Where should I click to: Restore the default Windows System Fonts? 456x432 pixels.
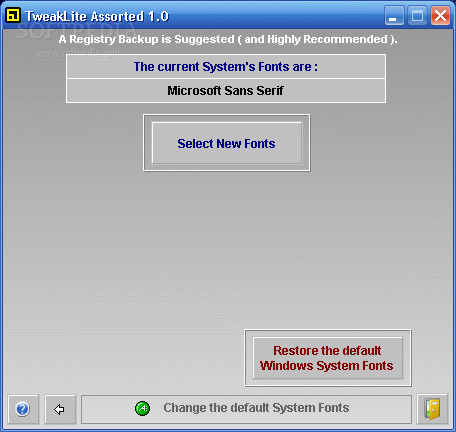[328, 358]
